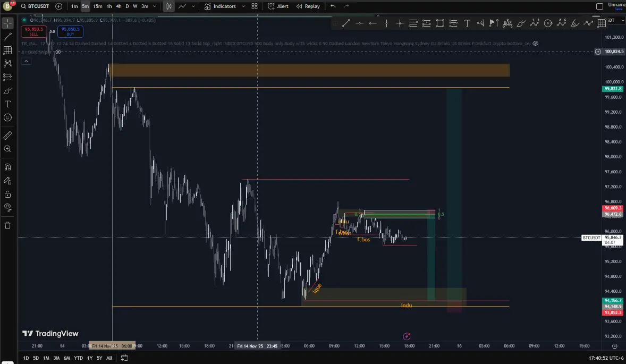Image resolution: width=626 pixels, height=364 pixels.
Task: Select the zoom in tool
Action: point(7,149)
